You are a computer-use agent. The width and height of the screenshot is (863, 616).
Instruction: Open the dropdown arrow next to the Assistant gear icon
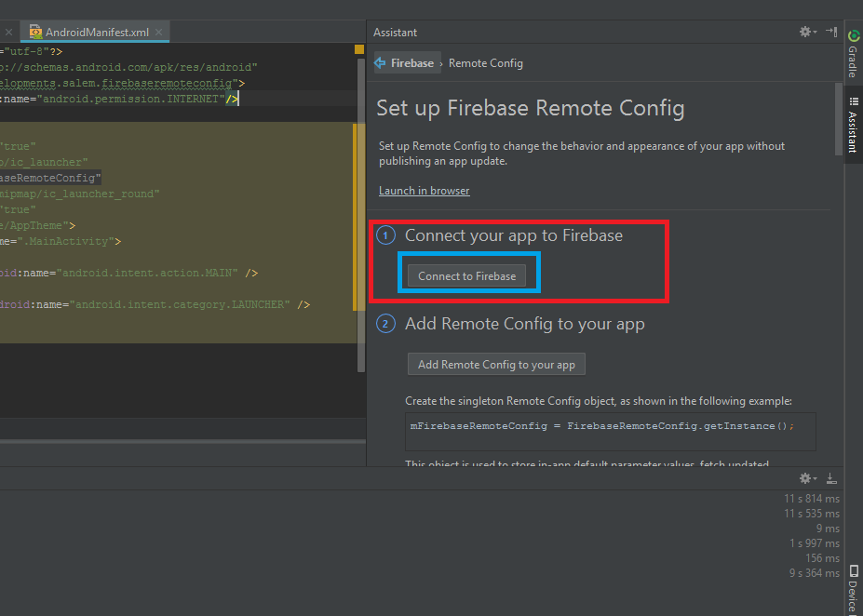pyautogui.click(x=814, y=31)
